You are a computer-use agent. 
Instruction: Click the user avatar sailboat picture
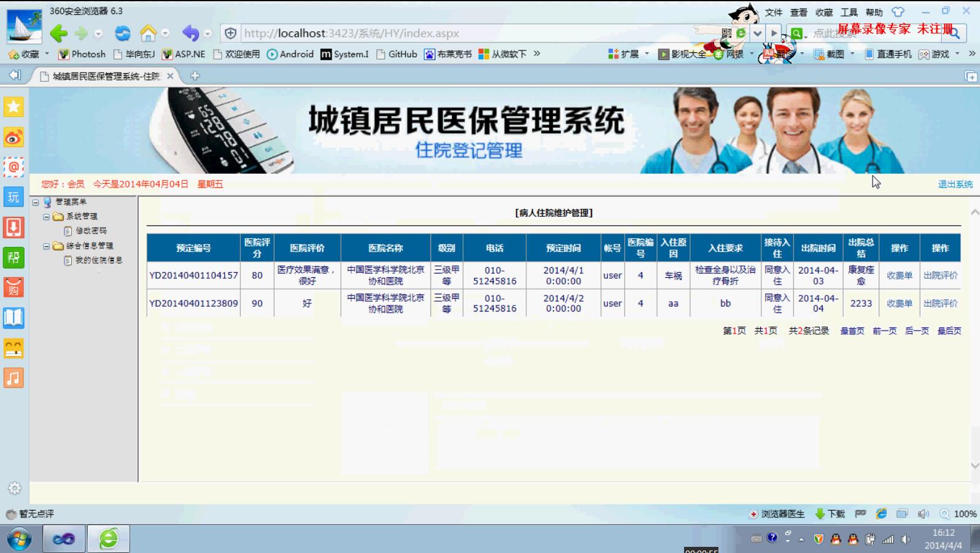click(24, 26)
